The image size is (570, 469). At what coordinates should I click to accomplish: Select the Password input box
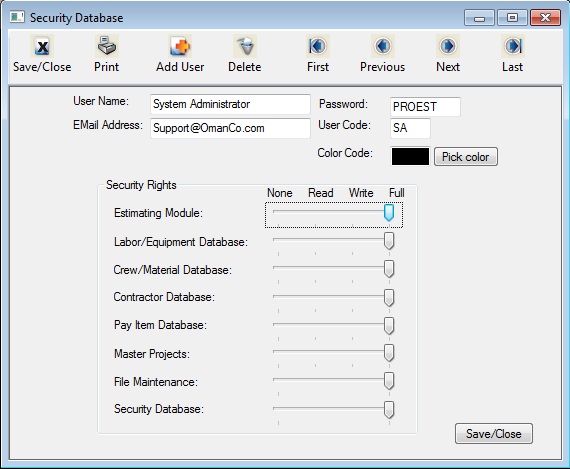425,107
